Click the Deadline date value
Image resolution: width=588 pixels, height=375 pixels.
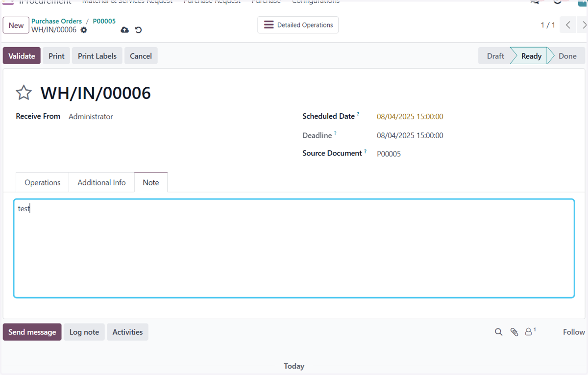coord(410,135)
